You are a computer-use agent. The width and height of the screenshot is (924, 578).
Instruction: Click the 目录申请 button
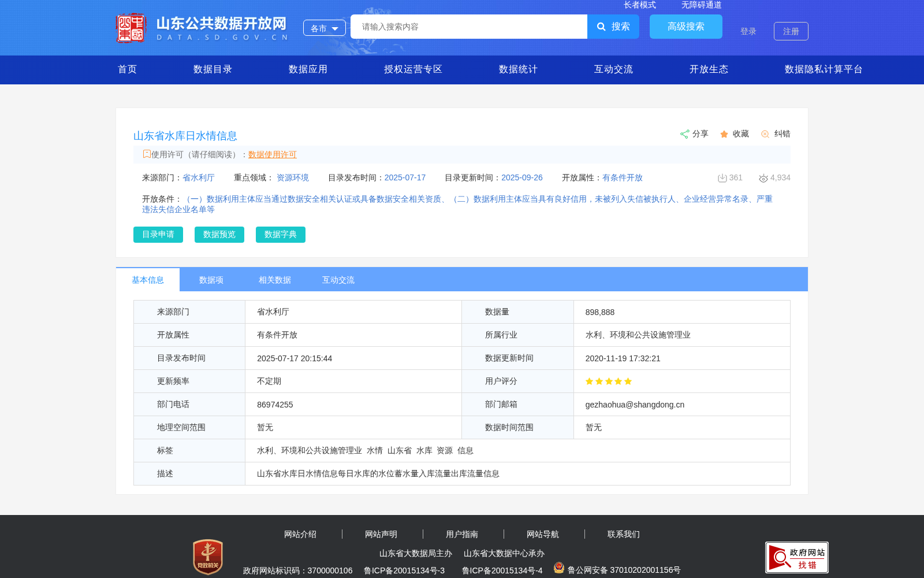158,235
